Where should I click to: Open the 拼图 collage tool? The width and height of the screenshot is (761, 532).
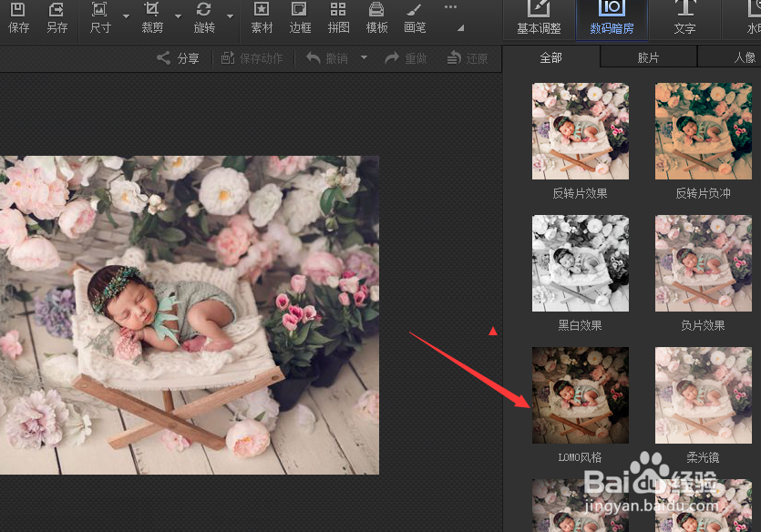point(338,18)
